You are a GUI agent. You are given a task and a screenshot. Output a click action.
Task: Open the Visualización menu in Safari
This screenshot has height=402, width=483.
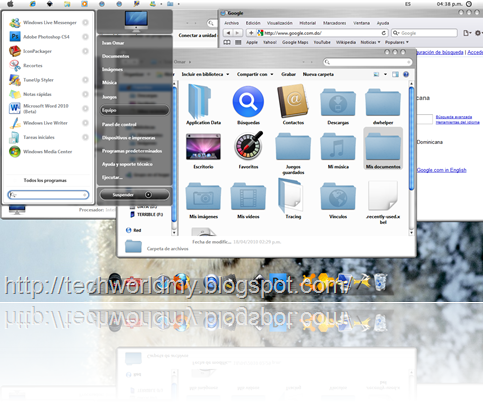click(x=280, y=23)
